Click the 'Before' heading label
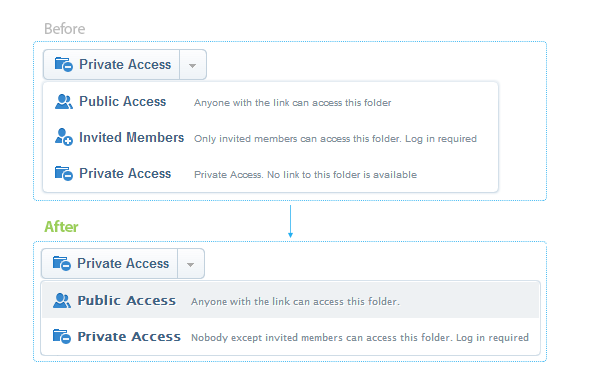 coord(65,29)
